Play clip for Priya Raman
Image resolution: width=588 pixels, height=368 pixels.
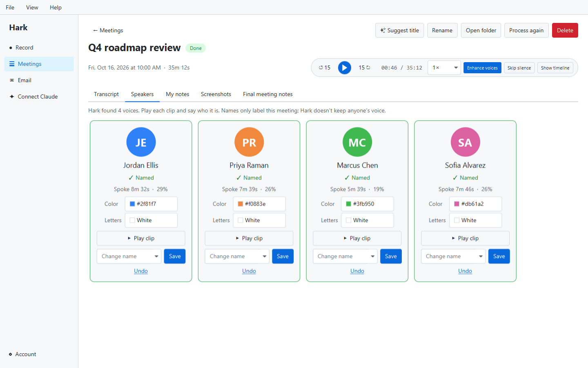(249, 238)
